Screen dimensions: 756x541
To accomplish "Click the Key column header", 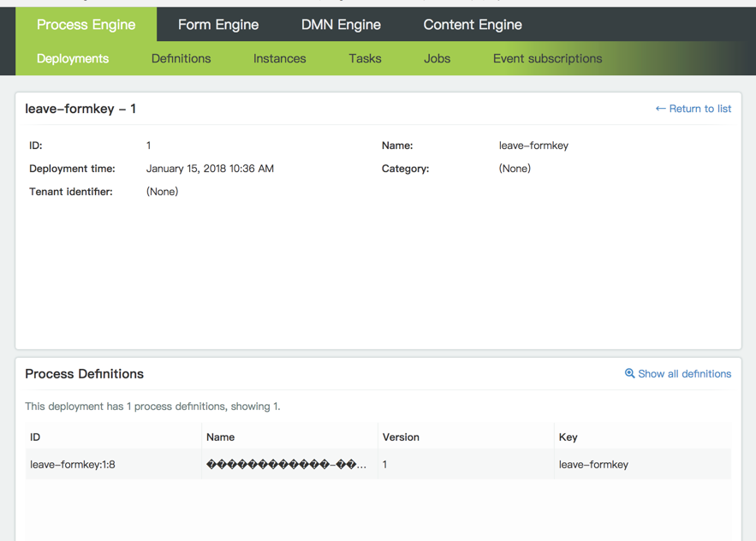I will pos(568,437).
